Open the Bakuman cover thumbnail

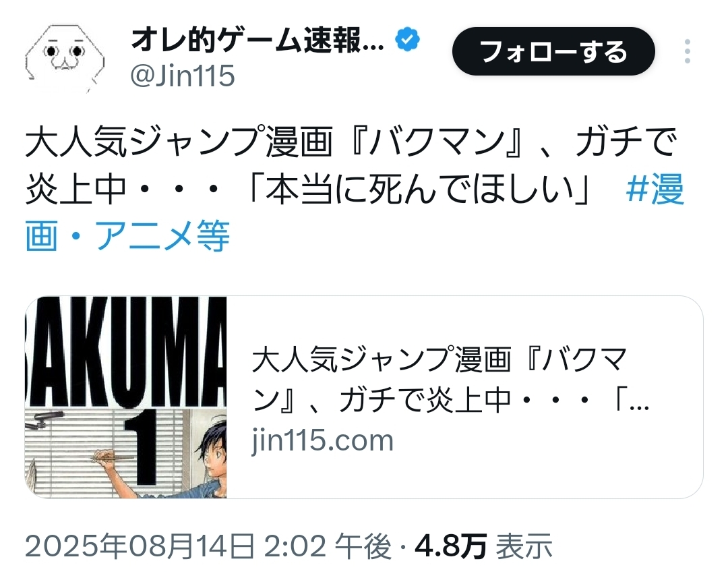(126, 397)
